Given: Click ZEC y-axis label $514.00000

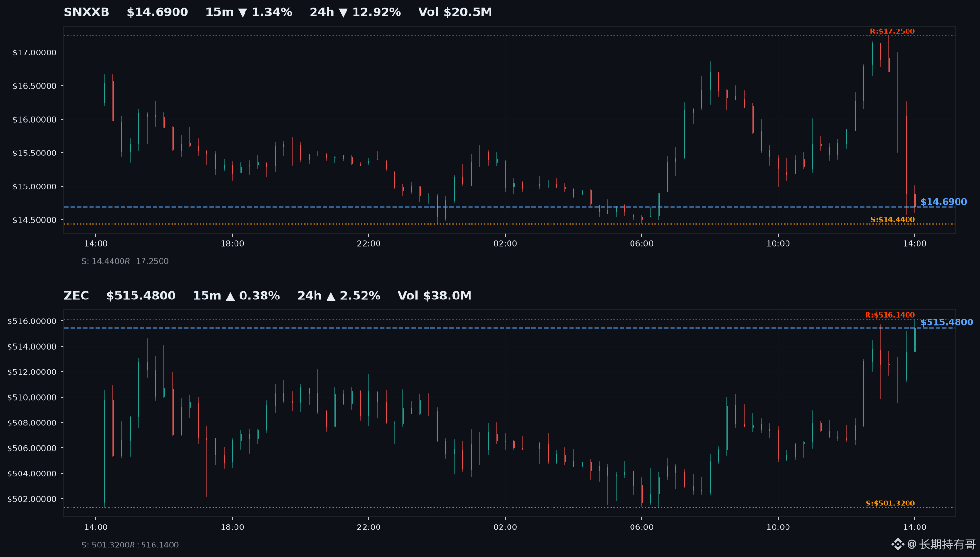Looking at the screenshot, I should click(x=32, y=347).
